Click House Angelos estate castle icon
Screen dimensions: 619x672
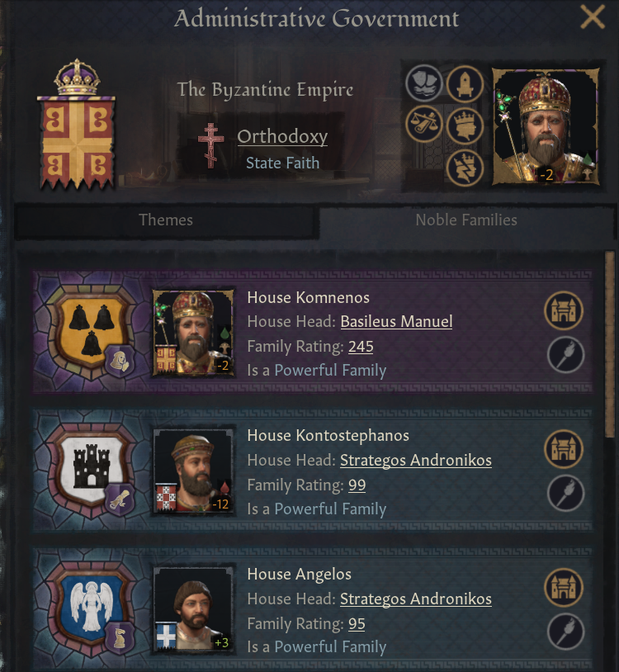565,589
